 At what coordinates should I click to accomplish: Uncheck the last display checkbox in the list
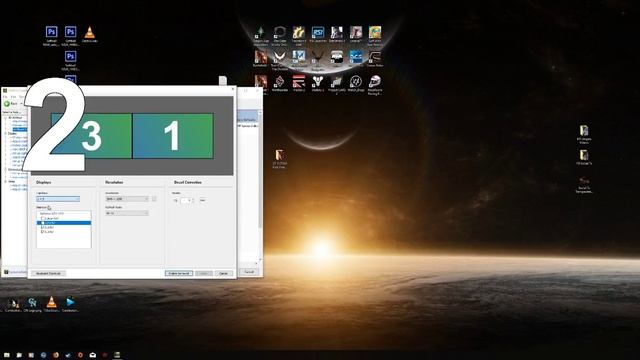[x=43, y=232]
